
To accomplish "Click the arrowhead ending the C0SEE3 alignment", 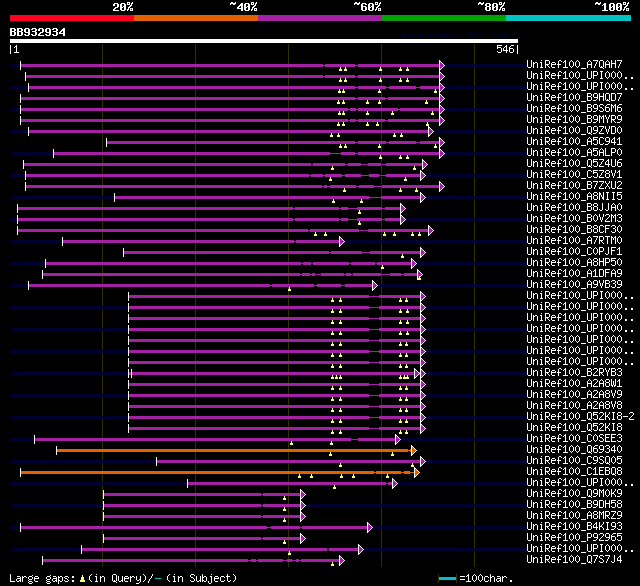I will tap(398, 440).
